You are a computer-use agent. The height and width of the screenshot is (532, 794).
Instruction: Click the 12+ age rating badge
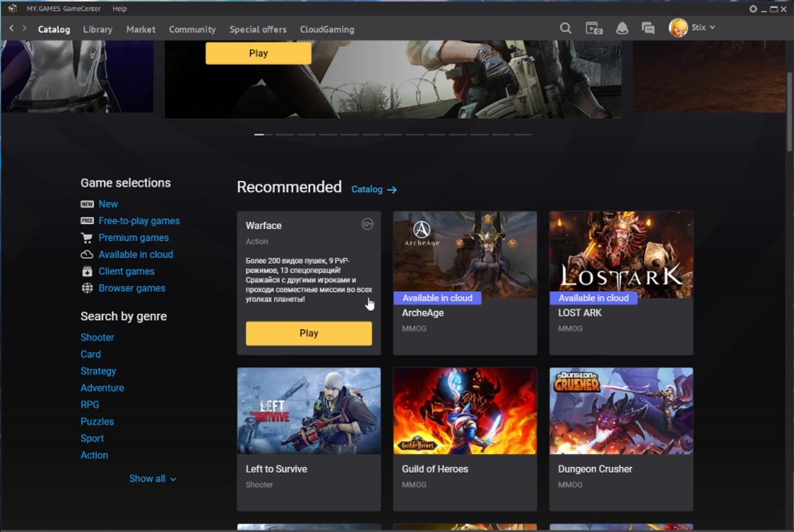click(367, 224)
